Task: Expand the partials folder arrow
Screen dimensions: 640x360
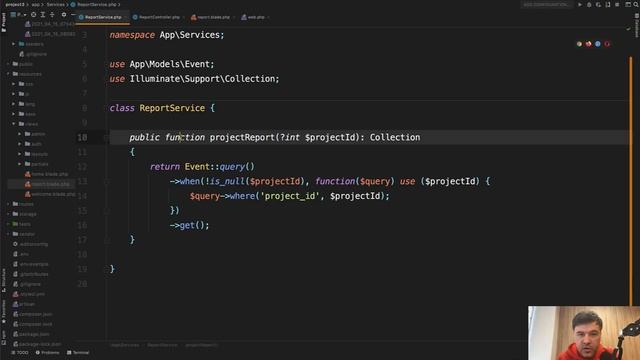Action: click(19, 164)
